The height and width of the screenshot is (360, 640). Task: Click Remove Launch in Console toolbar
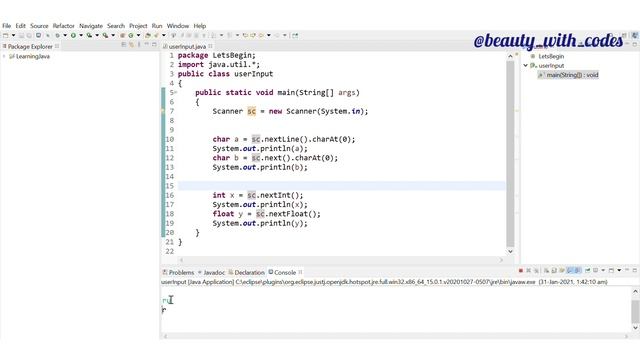pos(529,271)
